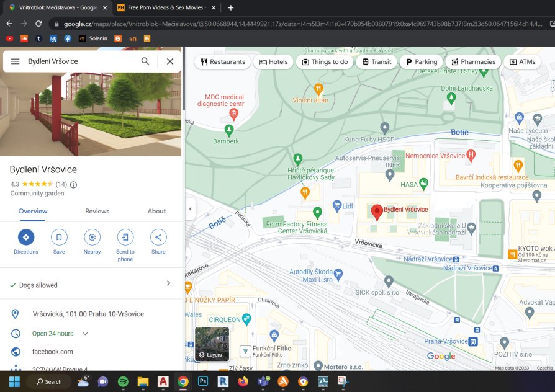Select the Lidl shopping pin
This screenshot has height=392, width=555.
click(x=337, y=205)
